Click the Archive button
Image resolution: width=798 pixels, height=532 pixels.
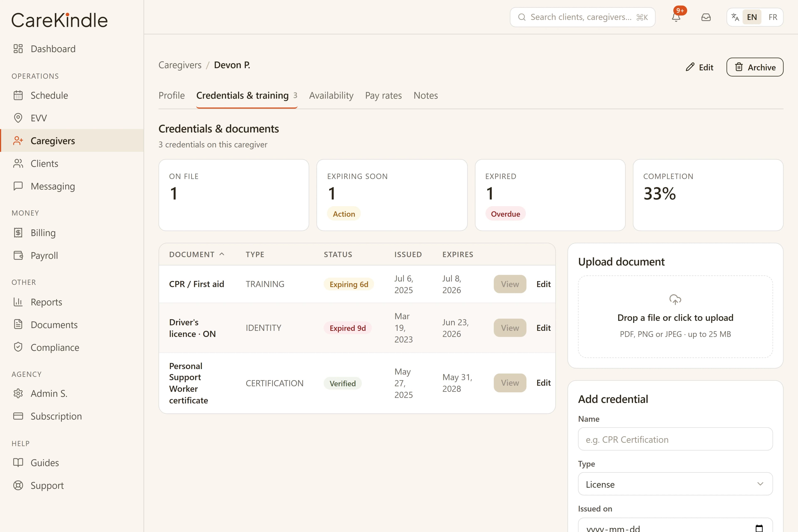(755, 67)
